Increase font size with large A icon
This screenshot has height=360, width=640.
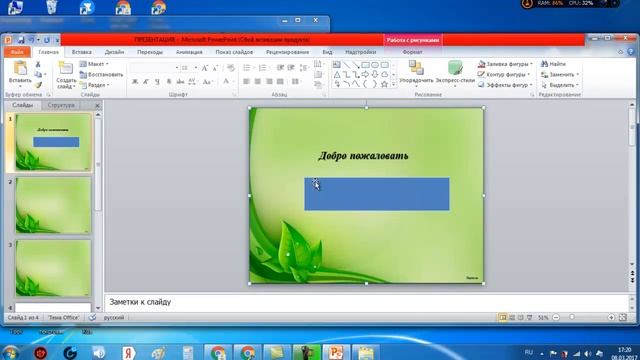[x=205, y=68]
